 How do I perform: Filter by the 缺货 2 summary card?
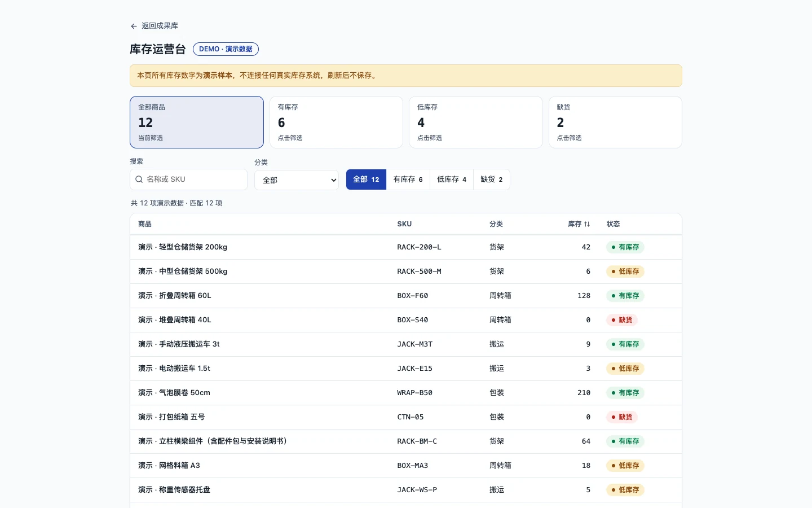coord(615,122)
